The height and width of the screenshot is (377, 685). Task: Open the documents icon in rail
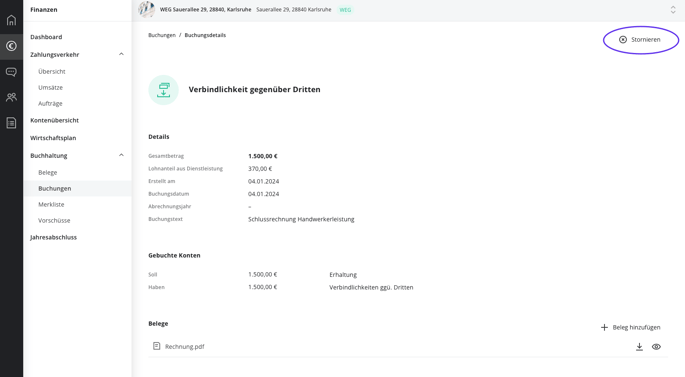pyautogui.click(x=11, y=123)
